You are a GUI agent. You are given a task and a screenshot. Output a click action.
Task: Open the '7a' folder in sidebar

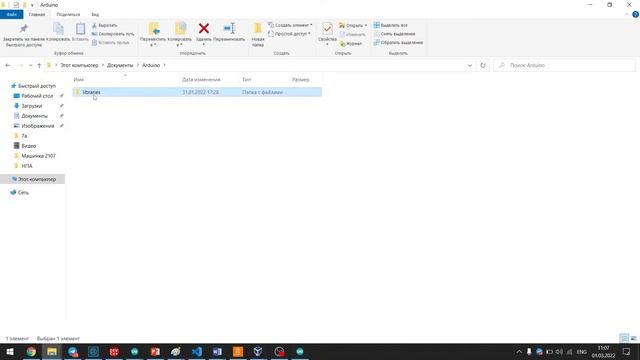20,136
